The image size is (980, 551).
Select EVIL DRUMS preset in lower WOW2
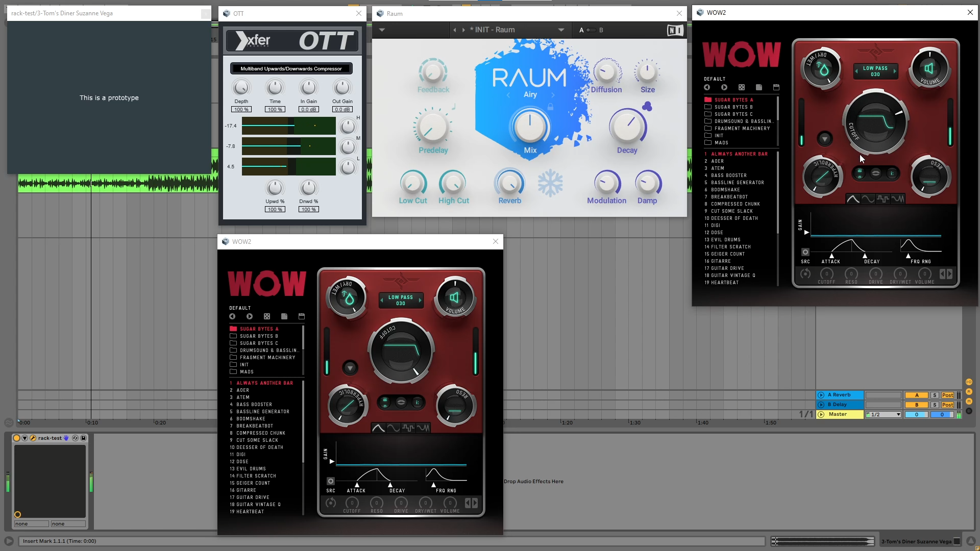point(248,469)
